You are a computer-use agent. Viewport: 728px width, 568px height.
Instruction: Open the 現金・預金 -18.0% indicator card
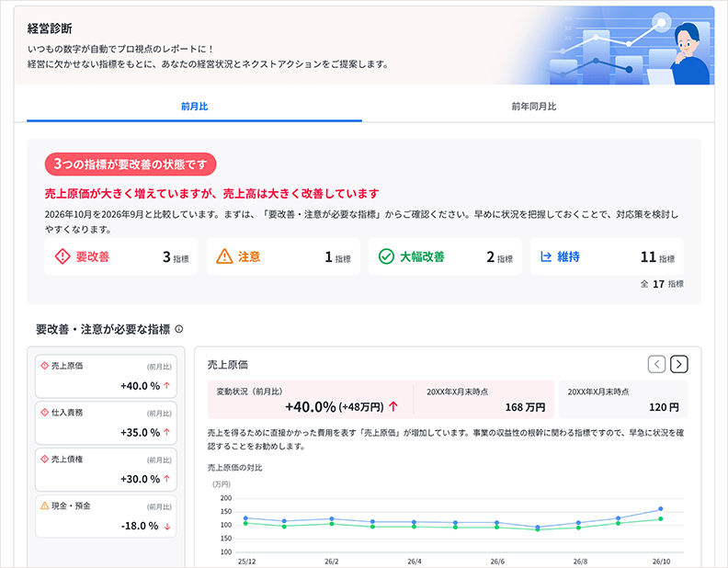tap(106, 517)
